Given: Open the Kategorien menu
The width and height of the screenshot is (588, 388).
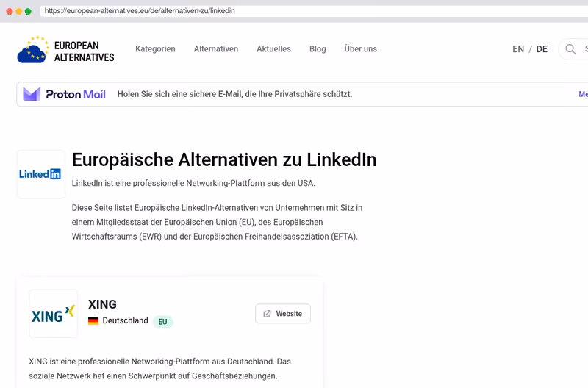Looking at the screenshot, I should [x=155, y=49].
